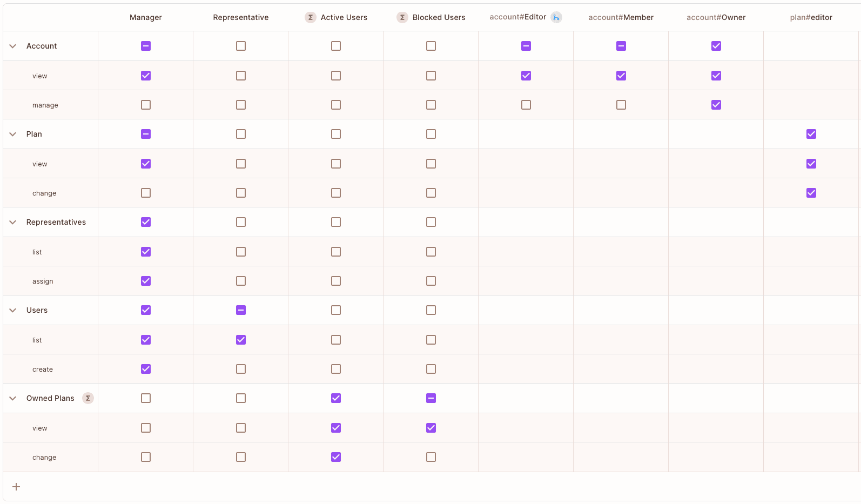
Task: Click the plan#editor column header
Action: (x=811, y=17)
